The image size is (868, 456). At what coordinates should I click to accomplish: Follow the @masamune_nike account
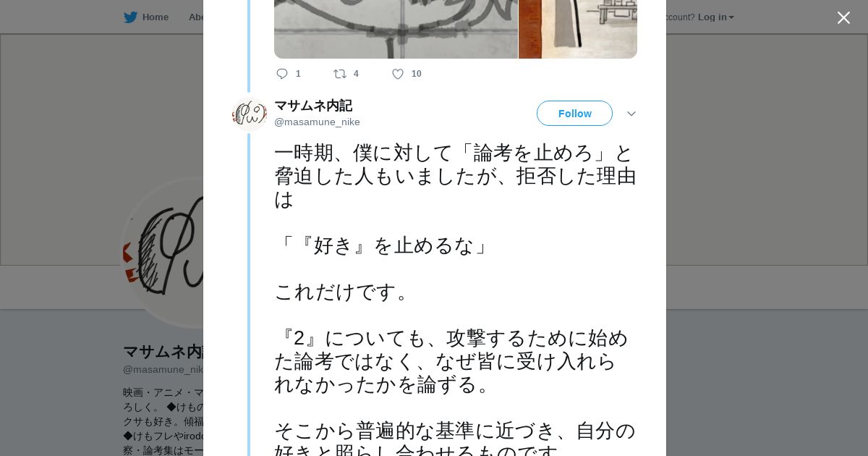(574, 114)
